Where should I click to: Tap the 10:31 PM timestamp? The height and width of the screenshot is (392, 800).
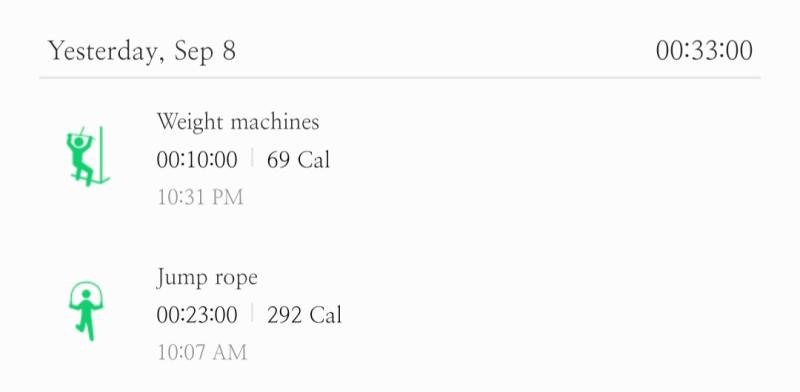(x=200, y=198)
